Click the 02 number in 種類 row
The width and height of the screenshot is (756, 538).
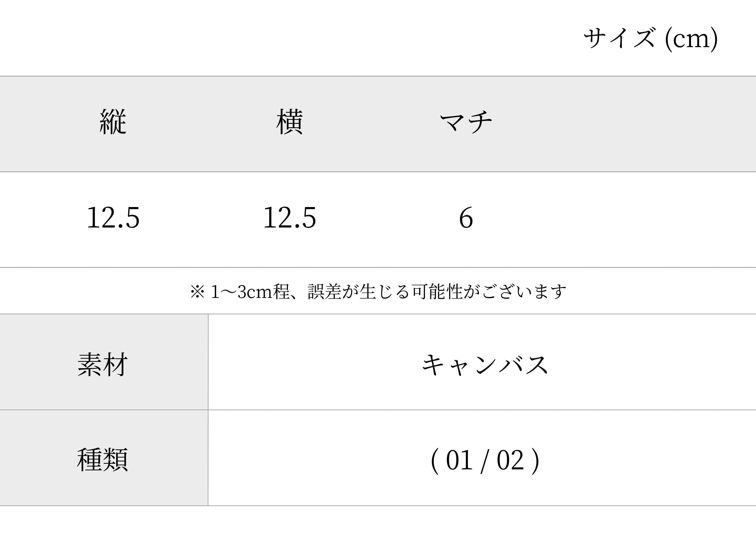pos(510,460)
